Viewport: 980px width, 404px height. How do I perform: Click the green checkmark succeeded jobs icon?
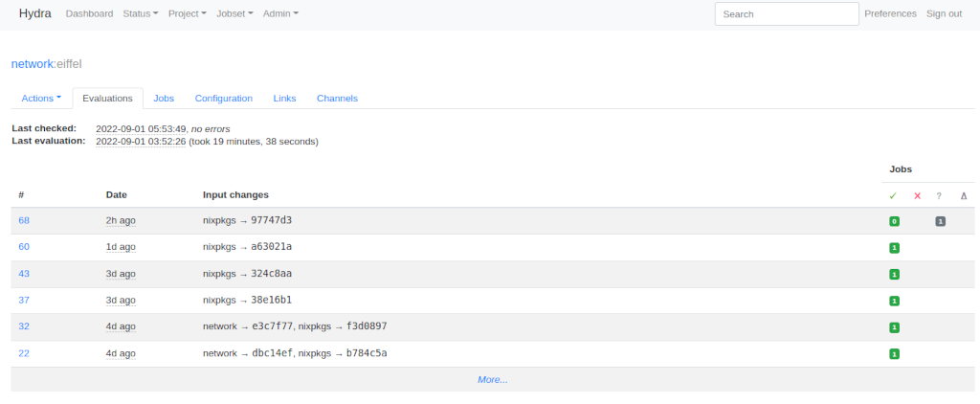coord(892,195)
